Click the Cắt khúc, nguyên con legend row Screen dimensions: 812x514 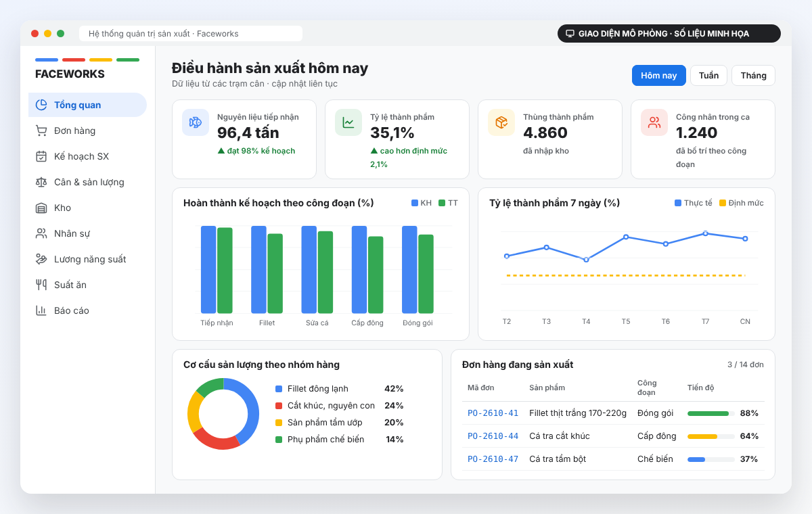[x=339, y=406]
